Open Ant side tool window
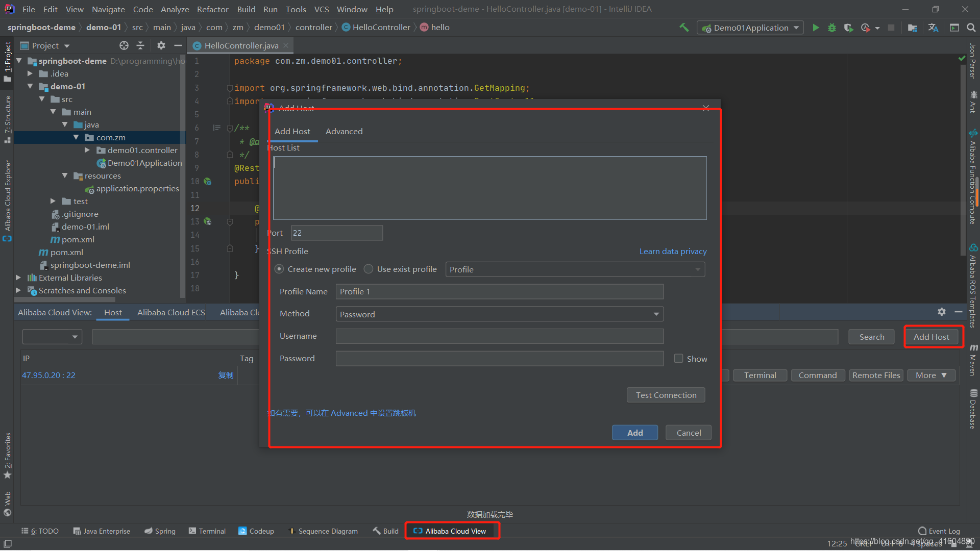This screenshot has height=551, width=980. [x=973, y=102]
